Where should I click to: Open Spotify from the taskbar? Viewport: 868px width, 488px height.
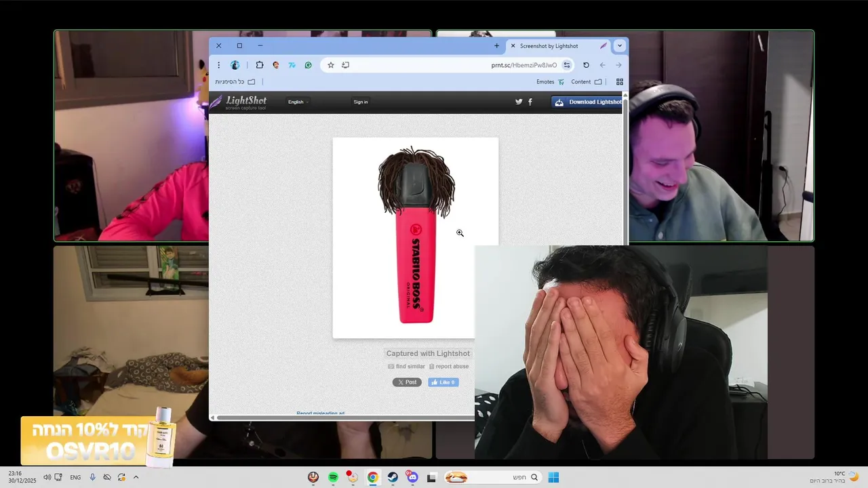(333, 478)
